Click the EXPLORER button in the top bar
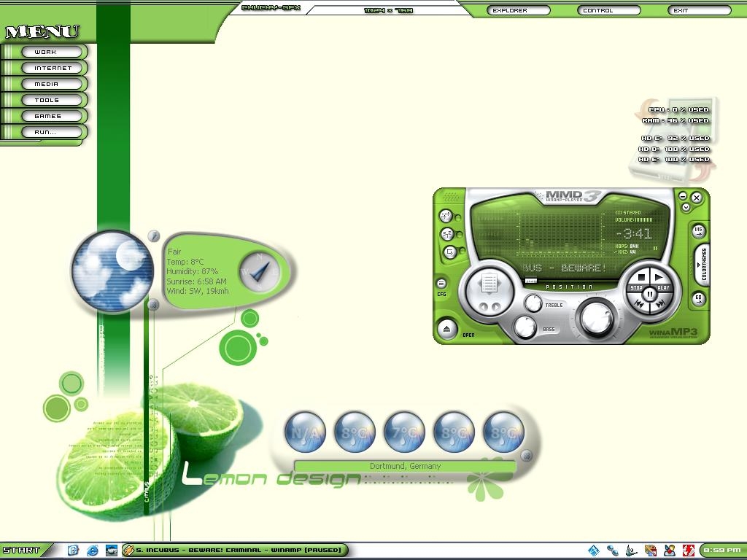 coord(518,10)
